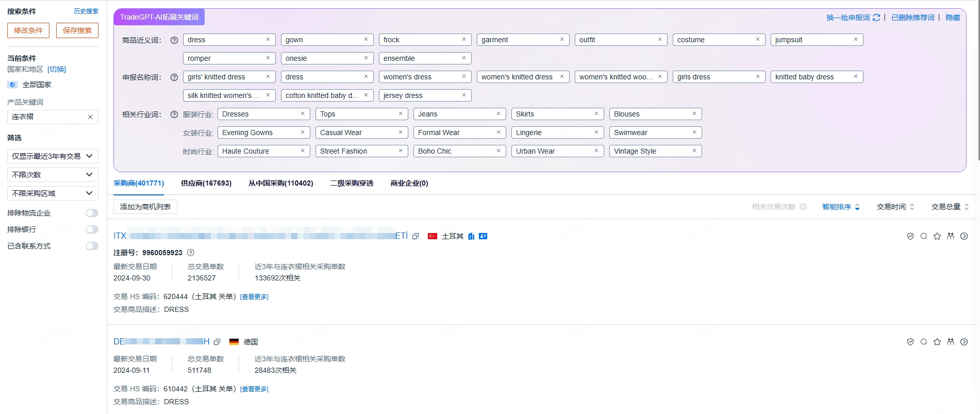980x414 pixels.
Task: Open the 不限次数 dropdown
Action: (x=53, y=175)
